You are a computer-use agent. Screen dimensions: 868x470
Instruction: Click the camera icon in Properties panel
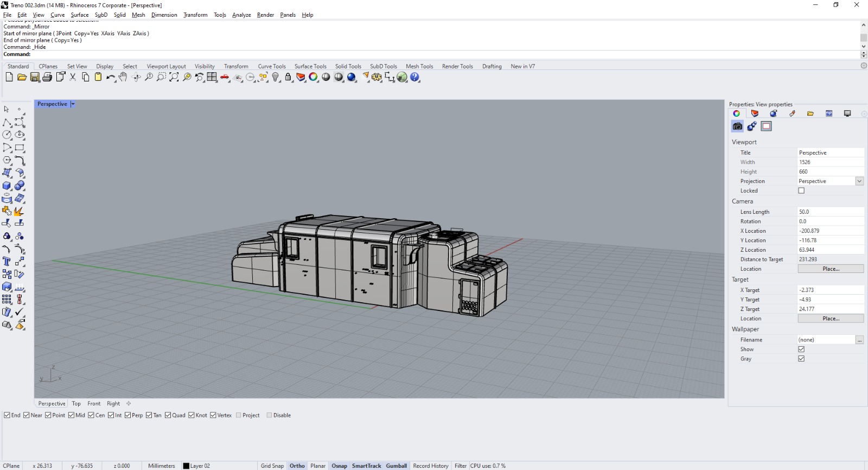[737, 126]
